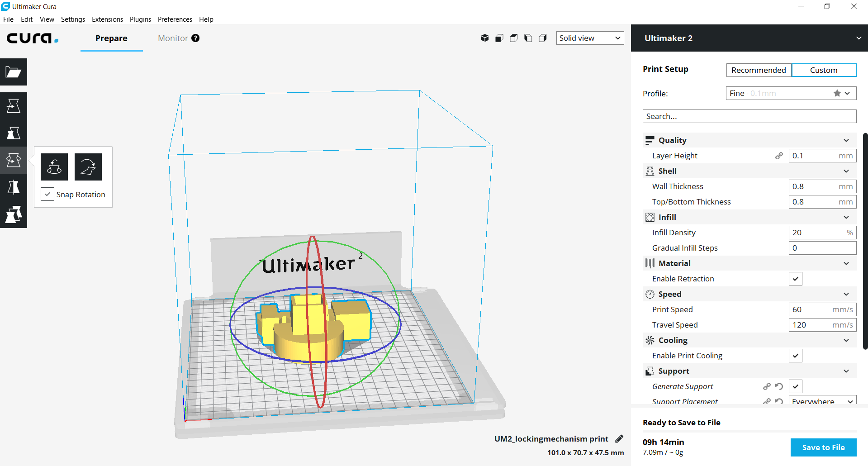The height and width of the screenshot is (466, 868).
Task: Click the Save to File button
Action: coord(823,447)
